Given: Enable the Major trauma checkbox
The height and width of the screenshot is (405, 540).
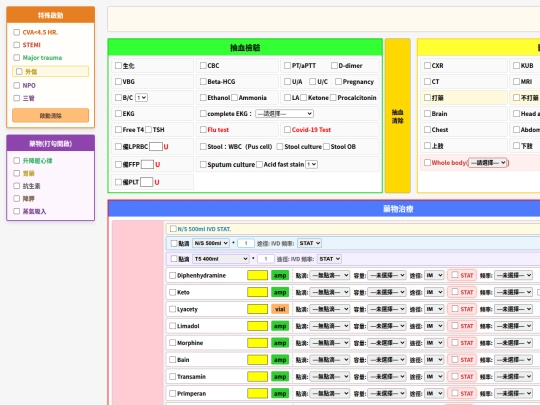Looking at the screenshot, I should point(17,58).
